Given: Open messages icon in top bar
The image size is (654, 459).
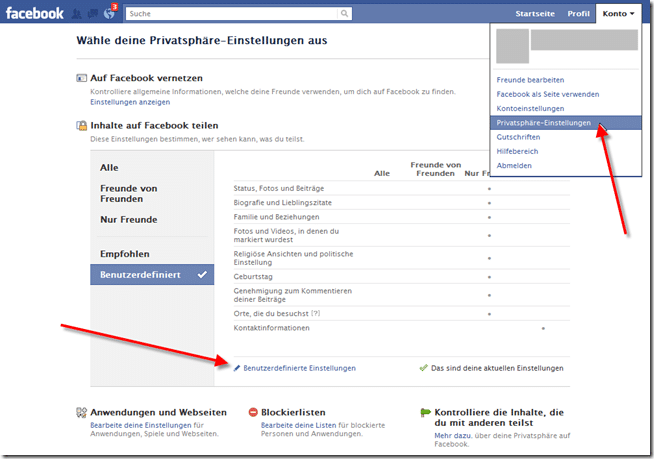Looking at the screenshot, I should (x=93, y=14).
